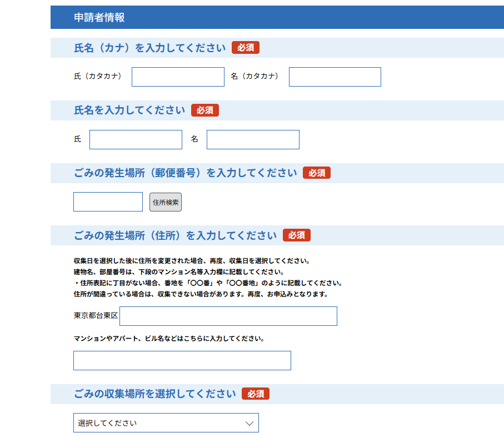Click the chevron arrow on collection place dropdown

[249, 423]
